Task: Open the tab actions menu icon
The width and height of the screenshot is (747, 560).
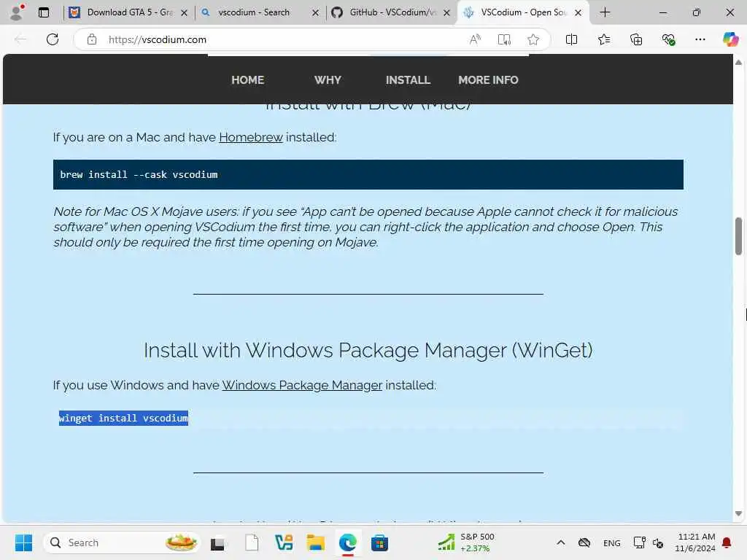Action: (x=43, y=12)
